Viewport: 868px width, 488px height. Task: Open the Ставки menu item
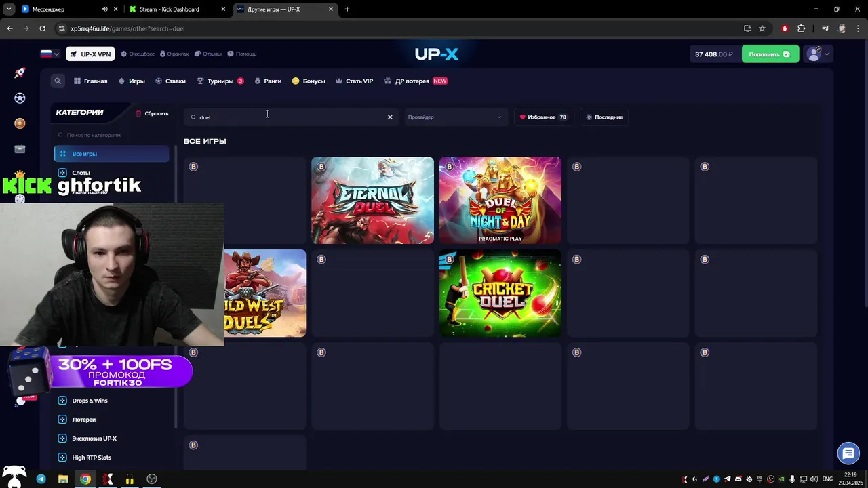[x=170, y=81]
